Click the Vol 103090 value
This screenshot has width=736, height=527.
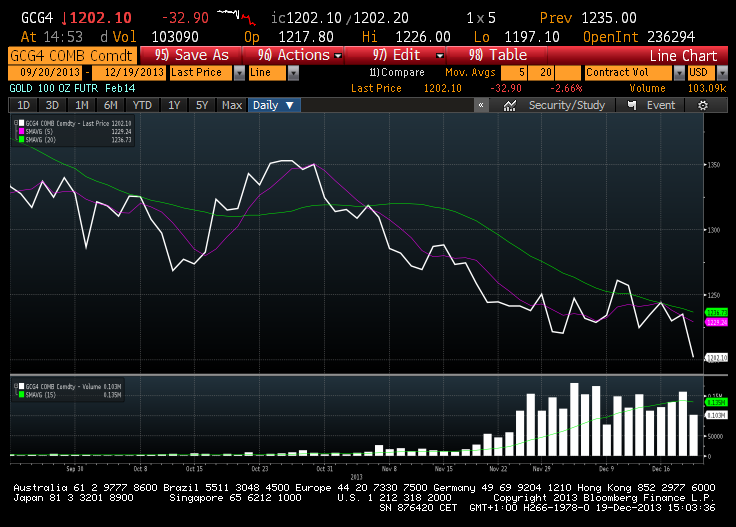[175, 37]
